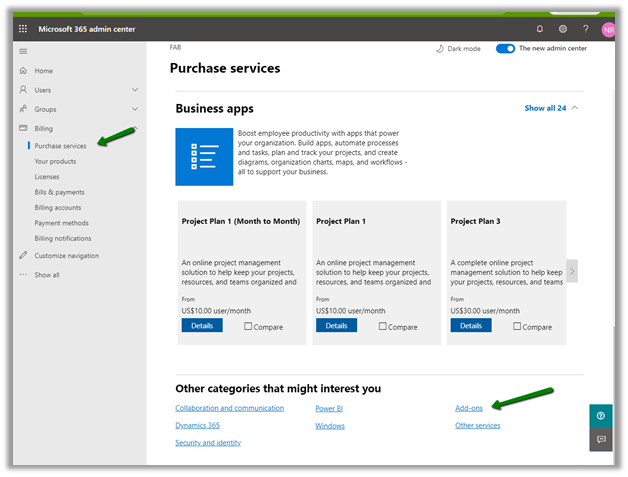Expand the Users menu chevron

[x=135, y=90]
